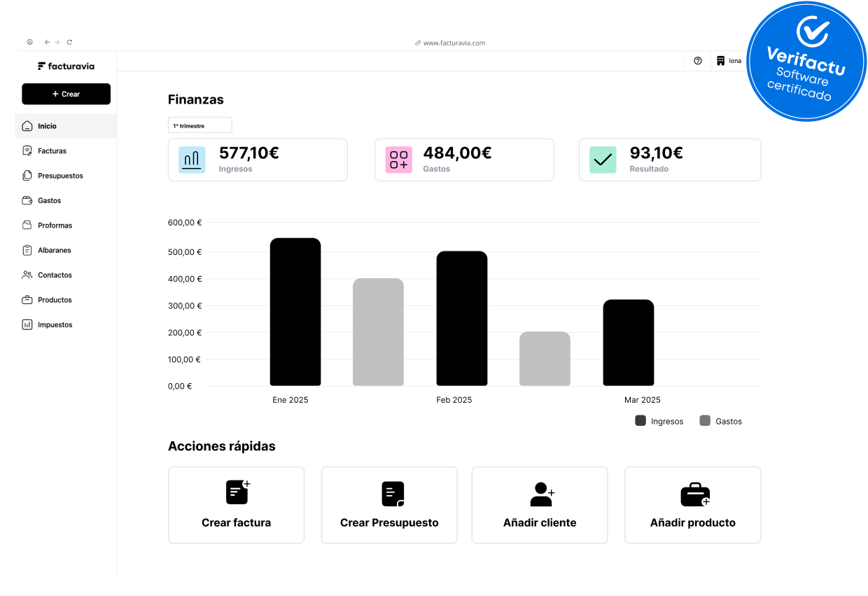Click the green Resultado checkmark icon
The height and width of the screenshot is (596, 868).
pyautogui.click(x=603, y=160)
